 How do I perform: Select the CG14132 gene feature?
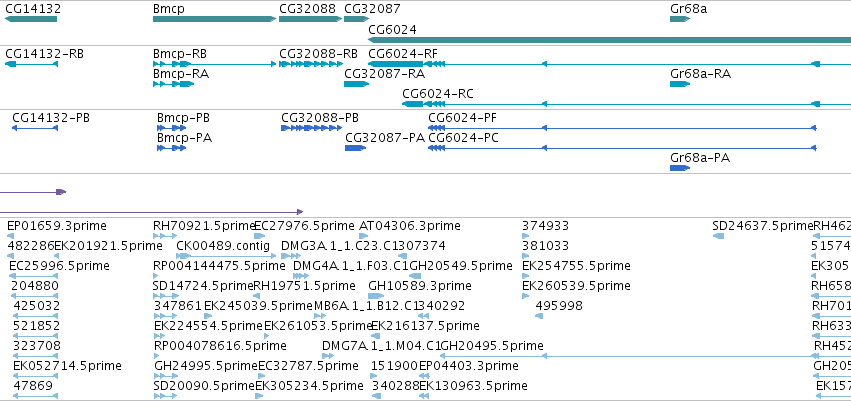[x=31, y=19]
